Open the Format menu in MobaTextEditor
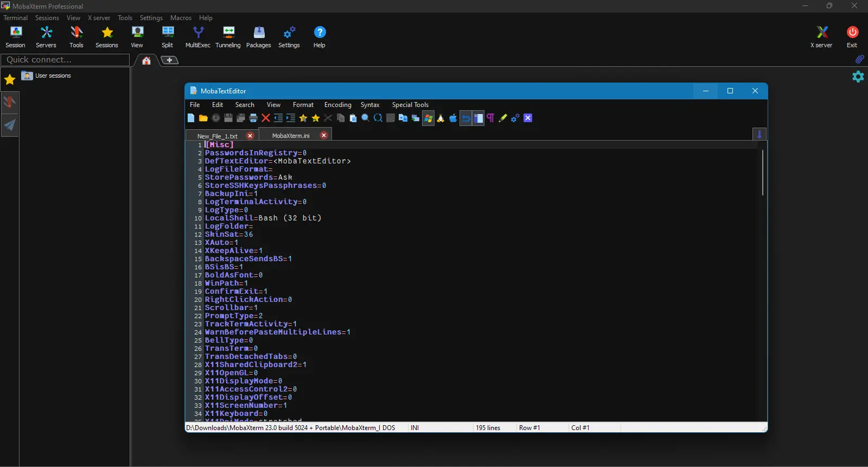Screen dimensions: 868x467 [x=303, y=105]
